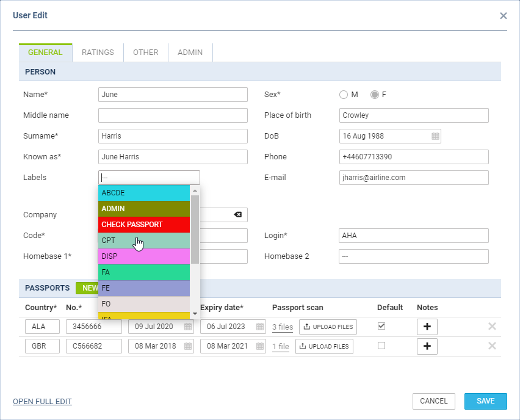The height and width of the screenshot is (420, 520).
Task: Open the OPEN FULL EDIT link
Action: coord(42,402)
